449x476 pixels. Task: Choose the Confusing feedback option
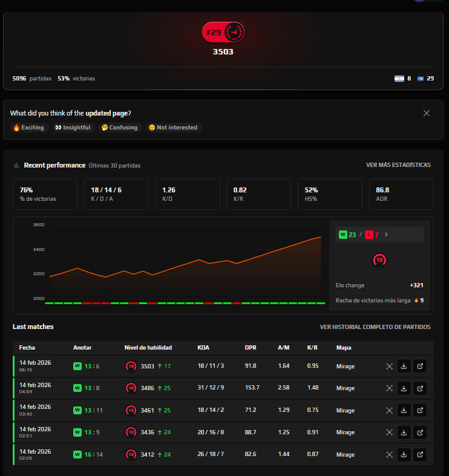point(120,128)
